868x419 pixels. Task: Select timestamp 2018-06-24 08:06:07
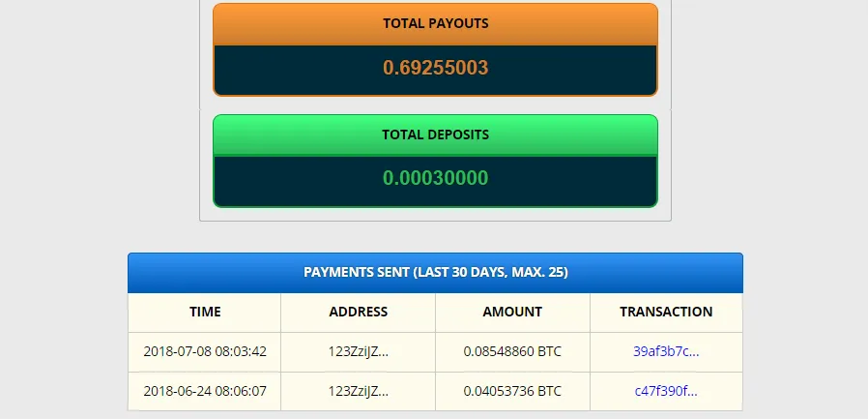pos(205,391)
